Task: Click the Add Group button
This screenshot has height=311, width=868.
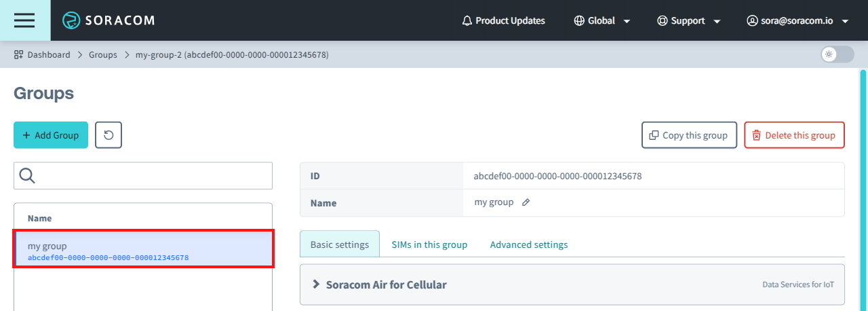Action: tap(51, 135)
